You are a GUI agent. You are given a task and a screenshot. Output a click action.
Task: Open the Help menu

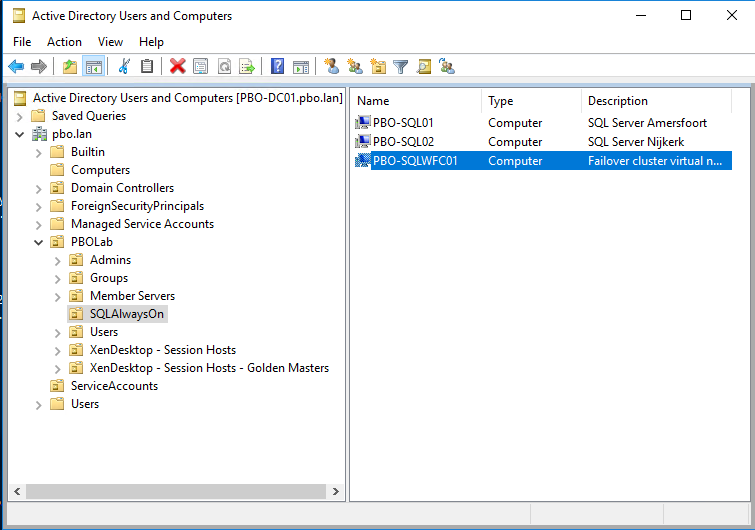click(x=151, y=42)
